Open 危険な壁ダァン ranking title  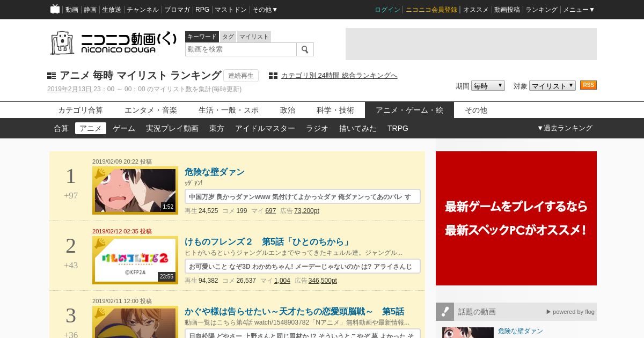(x=215, y=172)
